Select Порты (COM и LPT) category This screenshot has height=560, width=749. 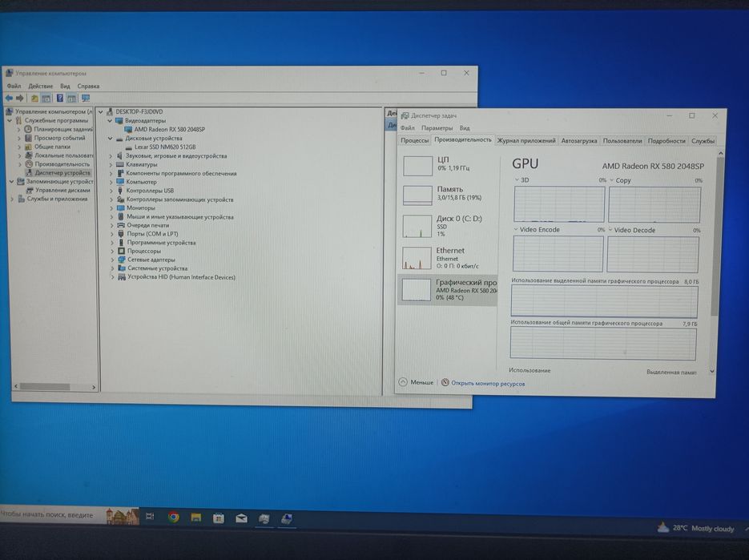click(147, 234)
